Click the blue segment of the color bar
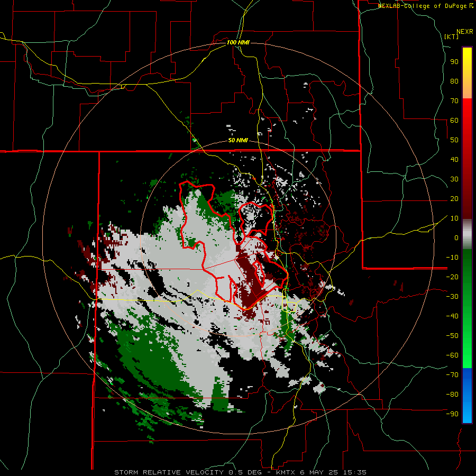This screenshot has height=476, width=476. 467,396
